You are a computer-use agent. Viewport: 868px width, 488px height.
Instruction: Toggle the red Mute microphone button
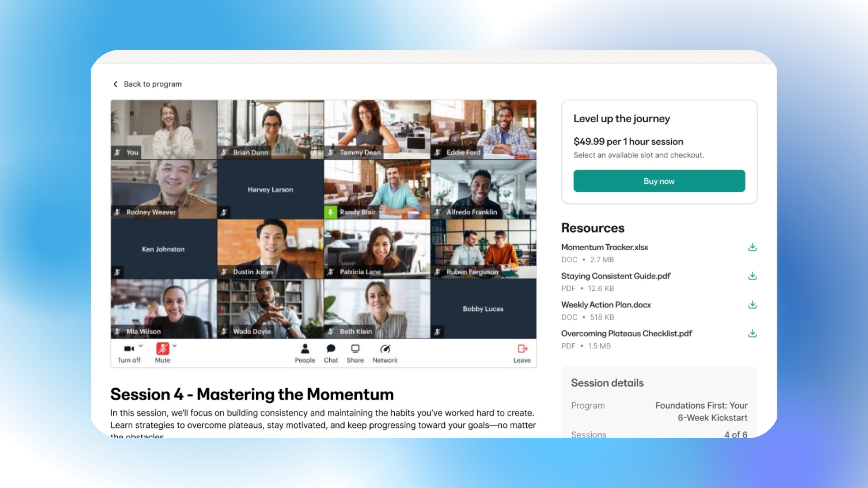pyautogui.click(x=162, y=349)
